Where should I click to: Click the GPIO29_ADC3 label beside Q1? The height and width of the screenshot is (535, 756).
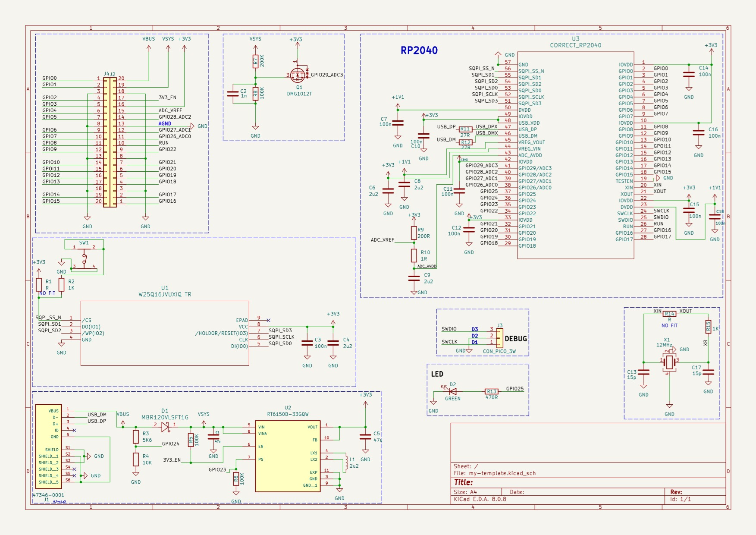pyautogui.click(x=327, y=75)
